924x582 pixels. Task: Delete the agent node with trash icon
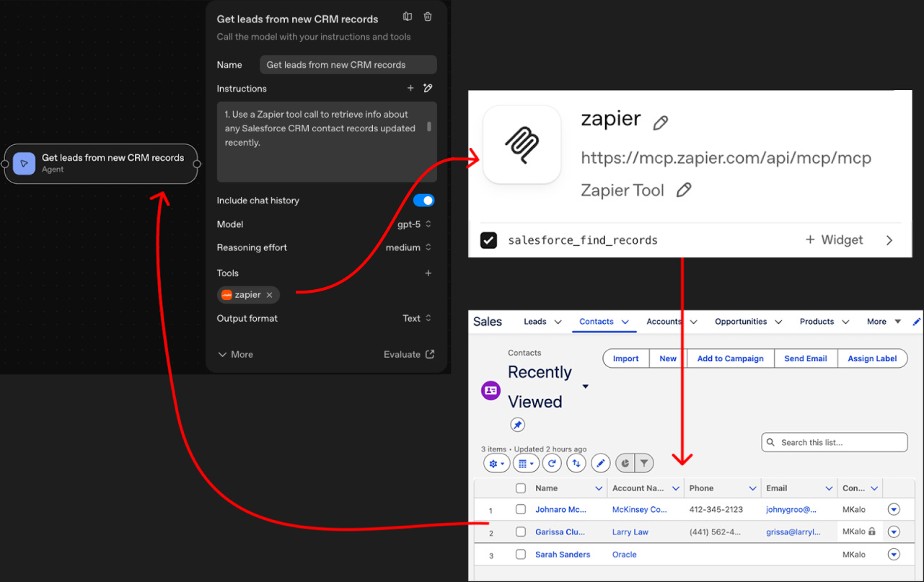coord(428,17)
